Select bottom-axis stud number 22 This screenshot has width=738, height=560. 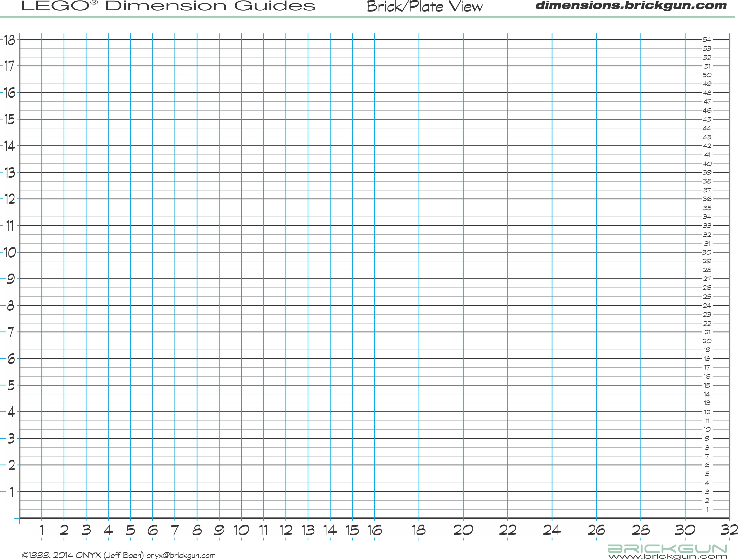pyautogui.click(x=507, y=530)
